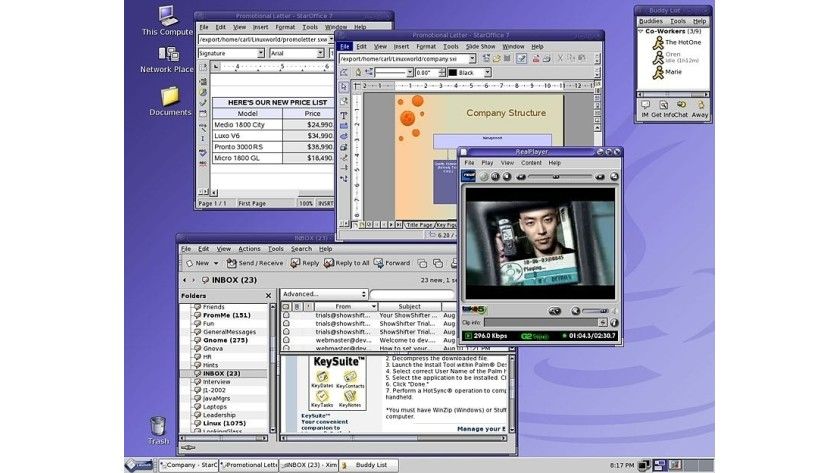Select buddy The HotOne in Buddy List
Screen dimensions: 840x473
tap(677, 42)
